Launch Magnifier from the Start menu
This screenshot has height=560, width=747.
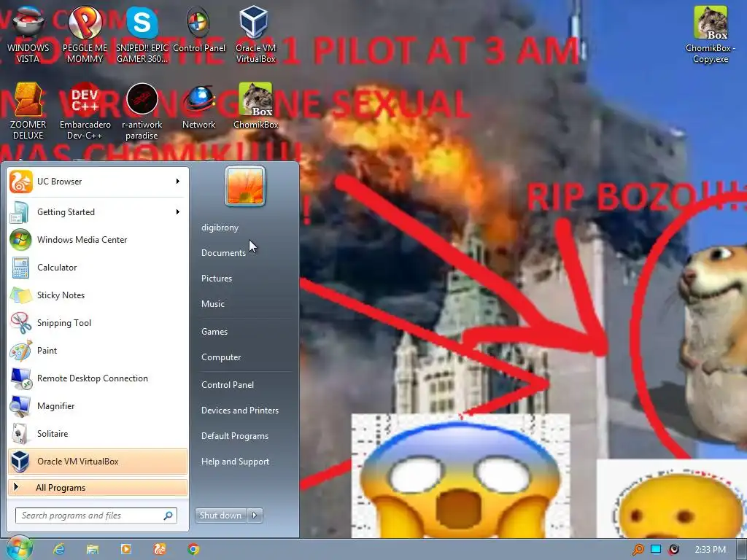coord(98,405)
